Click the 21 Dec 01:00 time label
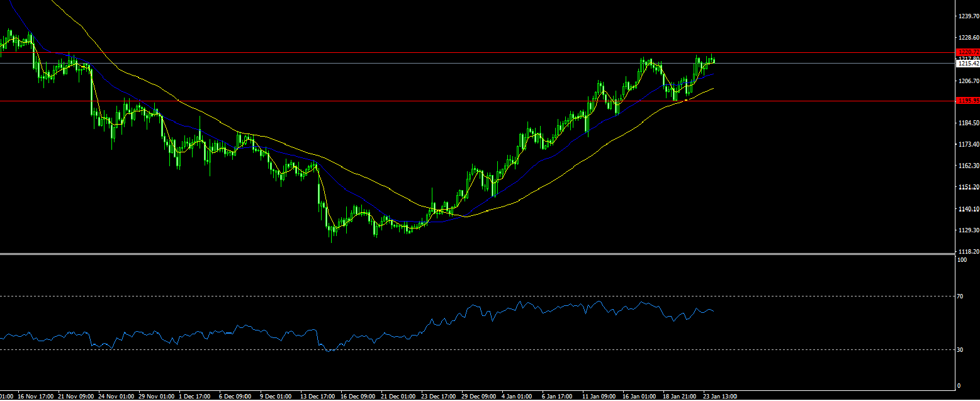The width and height of the screenshot is (980, 401). (x=399, y=397)
